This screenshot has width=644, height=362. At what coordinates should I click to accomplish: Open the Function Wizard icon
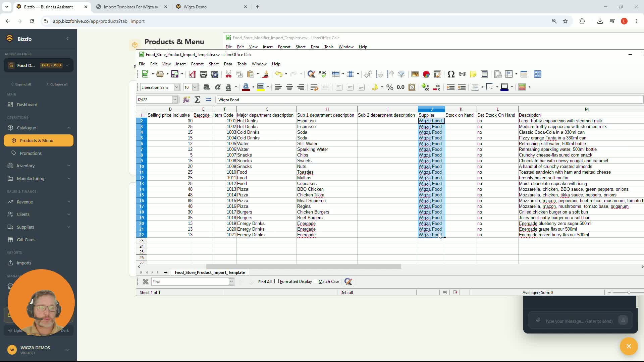coord(186,100)
